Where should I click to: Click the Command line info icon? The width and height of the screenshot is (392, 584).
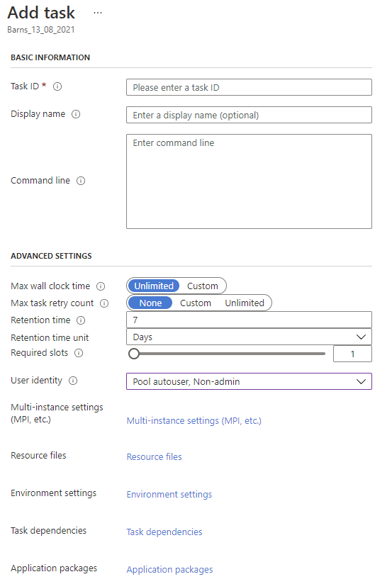tap(81, 181)
